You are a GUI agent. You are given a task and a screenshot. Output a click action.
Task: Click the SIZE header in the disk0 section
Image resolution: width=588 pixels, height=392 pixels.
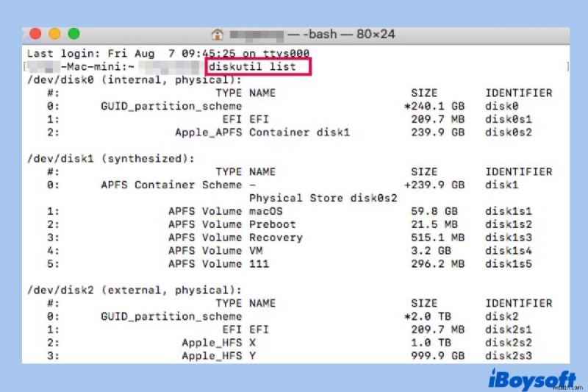[424, 93]
